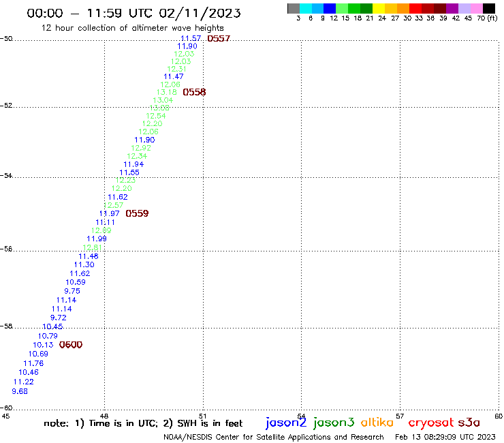Click the pink swatch in the color scale
The height and width of the screenshot is (443, 504).
[x=477, y=8]
